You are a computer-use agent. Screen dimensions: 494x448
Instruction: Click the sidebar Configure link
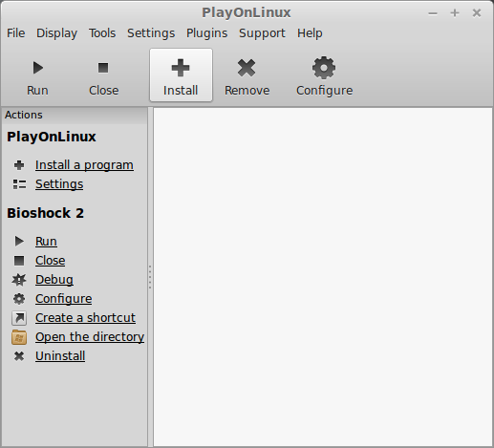64,299
